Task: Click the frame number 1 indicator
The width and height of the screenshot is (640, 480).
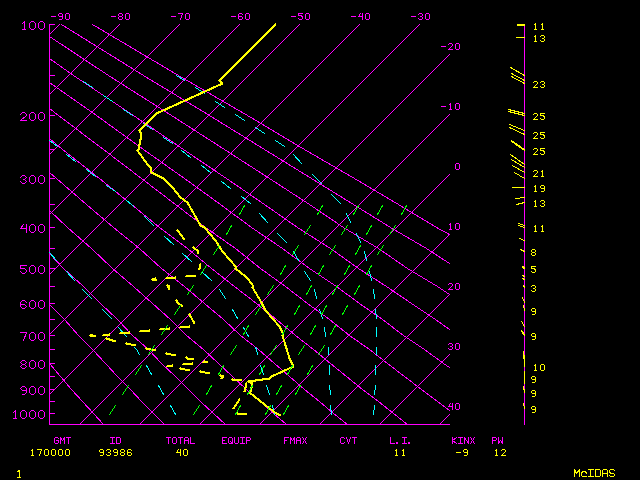Action: click(18, 473)
